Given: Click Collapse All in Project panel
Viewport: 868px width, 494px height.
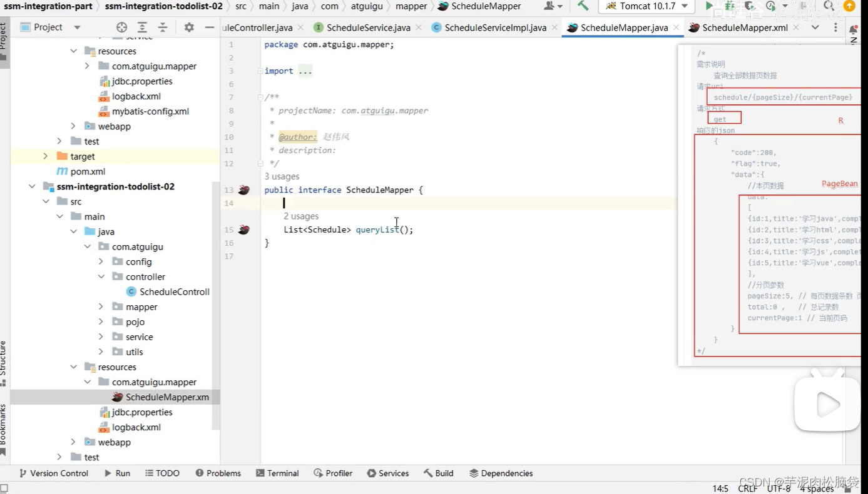Looking at the screenshot, I should click(163, 28).
